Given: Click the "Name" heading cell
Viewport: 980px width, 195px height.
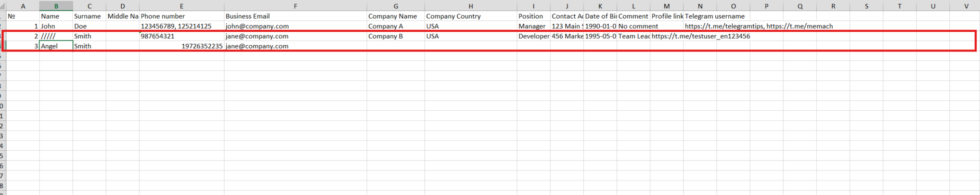Looking at the screenshot, I should (56, 16).
